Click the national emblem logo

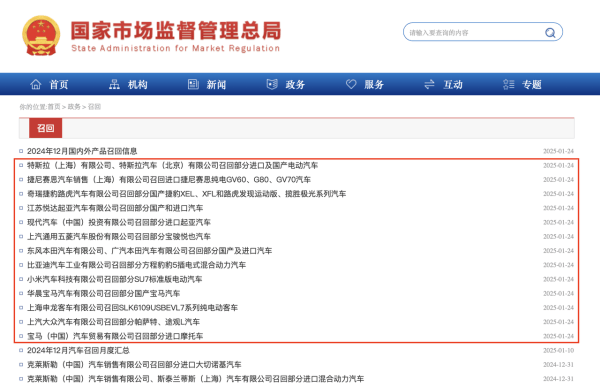[x=41, y=36]
